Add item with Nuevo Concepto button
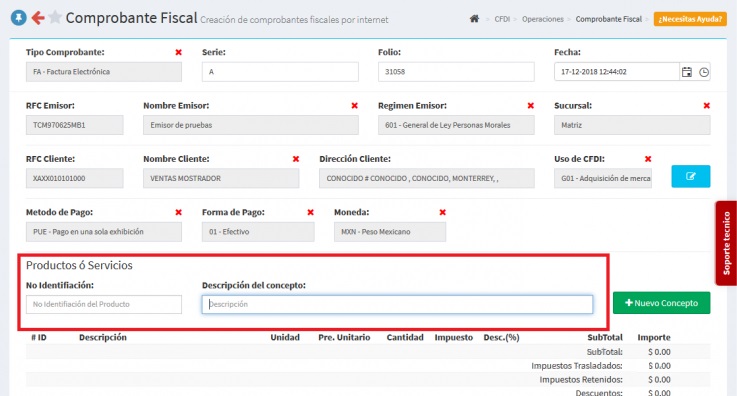The height and width of the screenshot is (396, 737). click(661, 303)
